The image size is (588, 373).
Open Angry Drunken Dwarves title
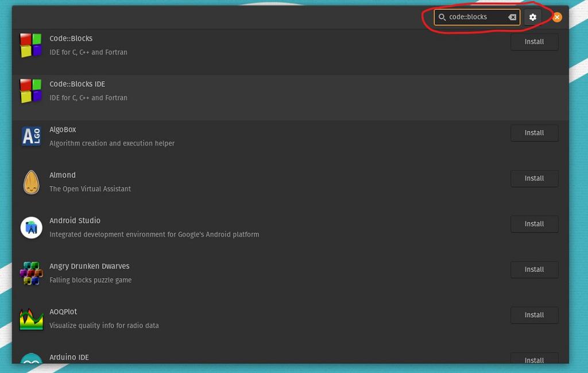89,266
